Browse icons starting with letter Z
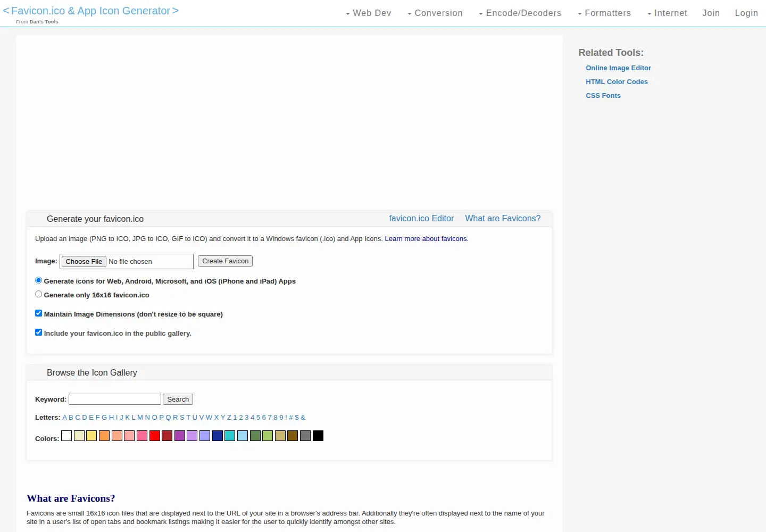This screenshot has width=766, height=532. [229, 418]
